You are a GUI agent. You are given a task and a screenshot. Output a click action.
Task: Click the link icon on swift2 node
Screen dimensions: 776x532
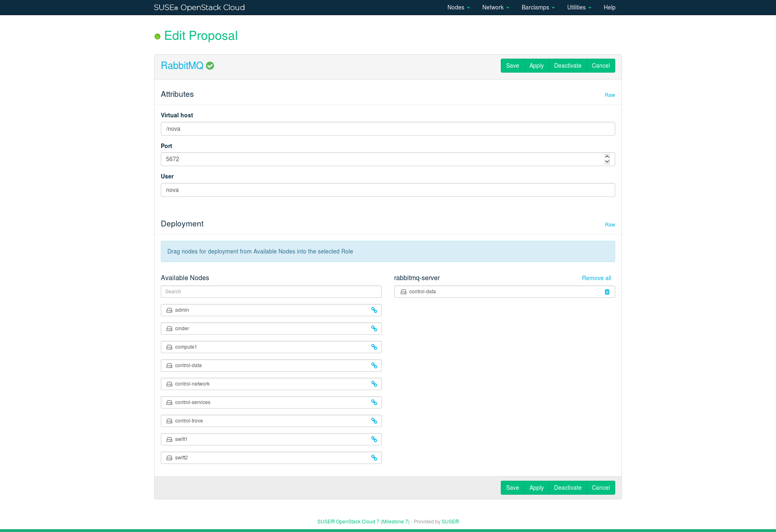coord(374,458)
